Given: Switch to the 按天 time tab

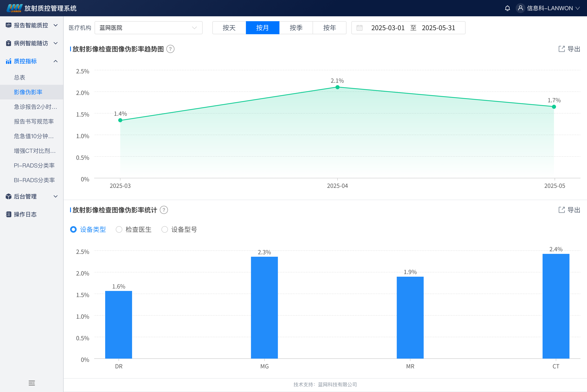Looking at the screenshot, I should click(x=229, y=28).
